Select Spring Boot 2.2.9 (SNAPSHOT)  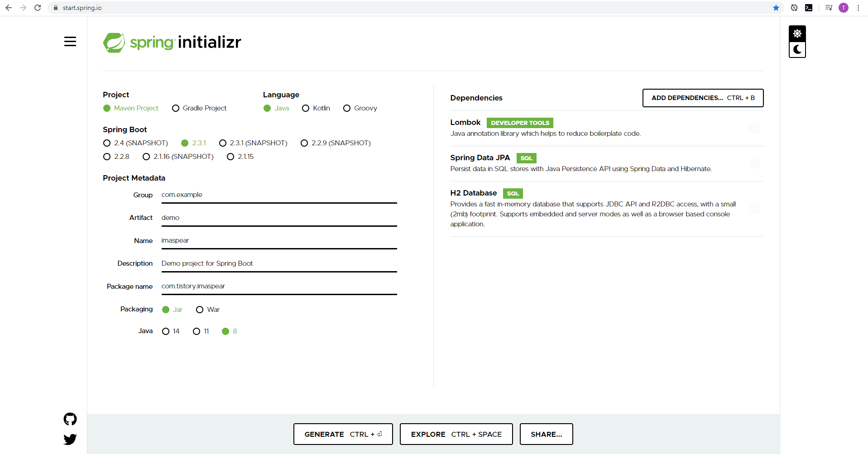[336, 143]
